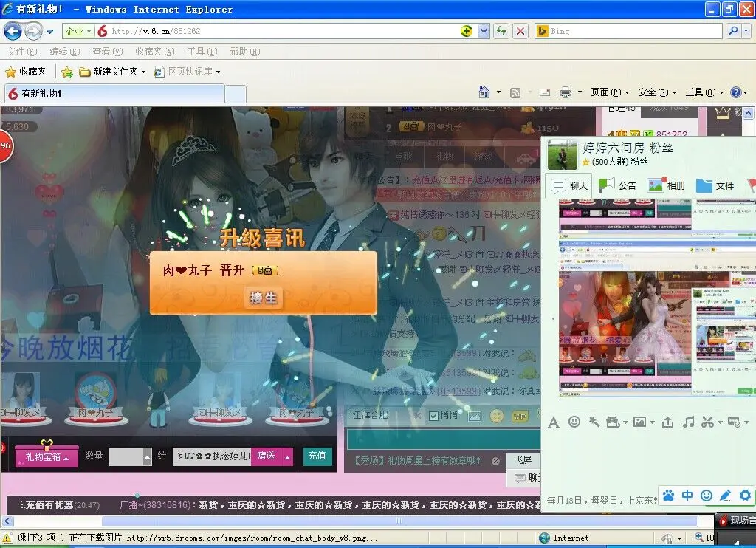Click the magic wand icon in group toolbar
The image size is (756, 548).
click(x=594, y=422)
